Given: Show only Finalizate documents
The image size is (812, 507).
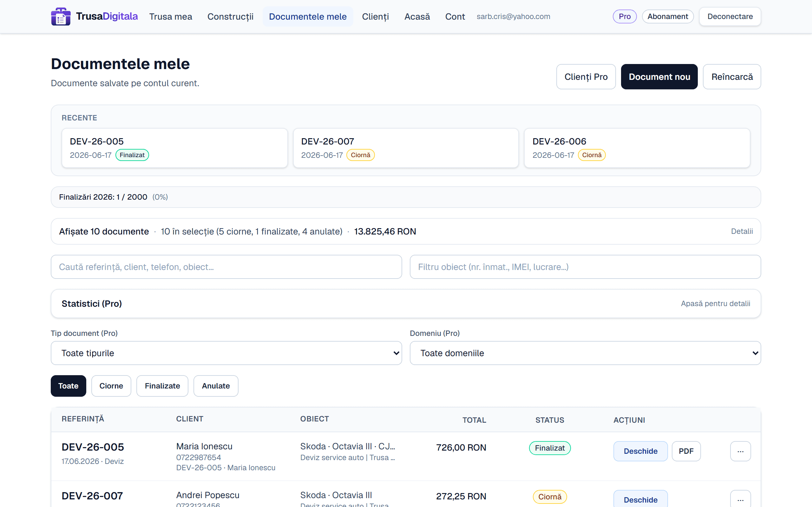Looking at the screenshot, I should point(162,386).
